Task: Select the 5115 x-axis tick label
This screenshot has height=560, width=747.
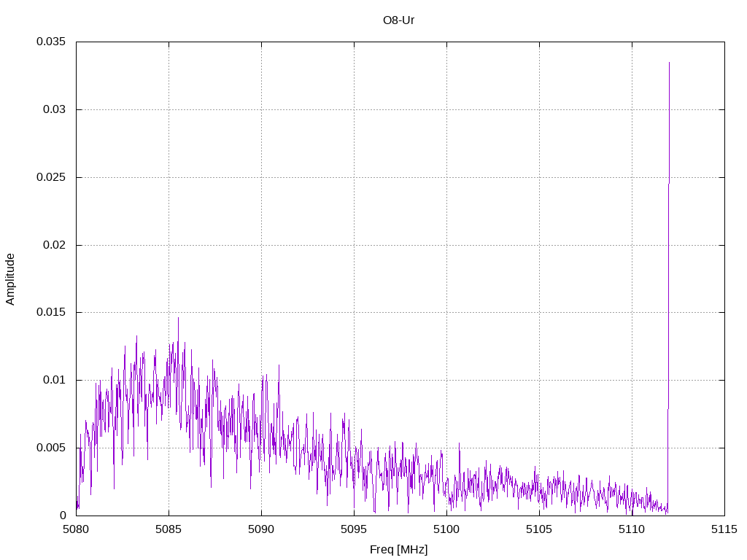Action: [x=724, y=529]
